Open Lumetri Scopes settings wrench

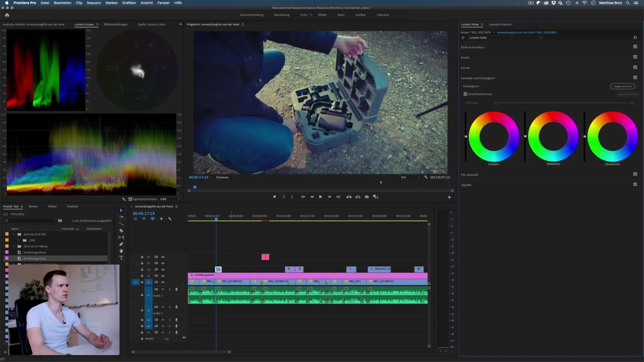[x=124, y=199]
